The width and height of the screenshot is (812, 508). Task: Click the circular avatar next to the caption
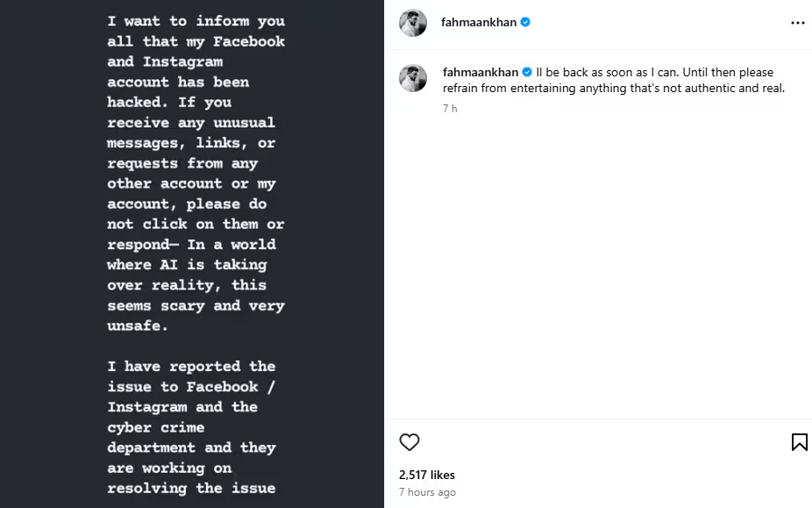[x=412, y=78]
